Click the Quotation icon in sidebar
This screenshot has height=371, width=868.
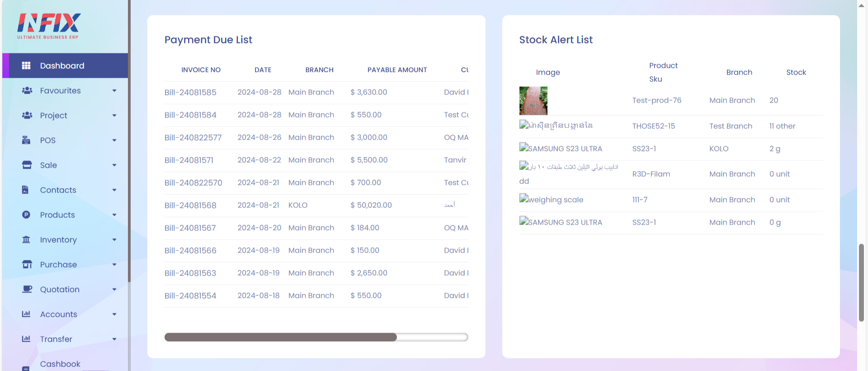[x=27, y=289]
